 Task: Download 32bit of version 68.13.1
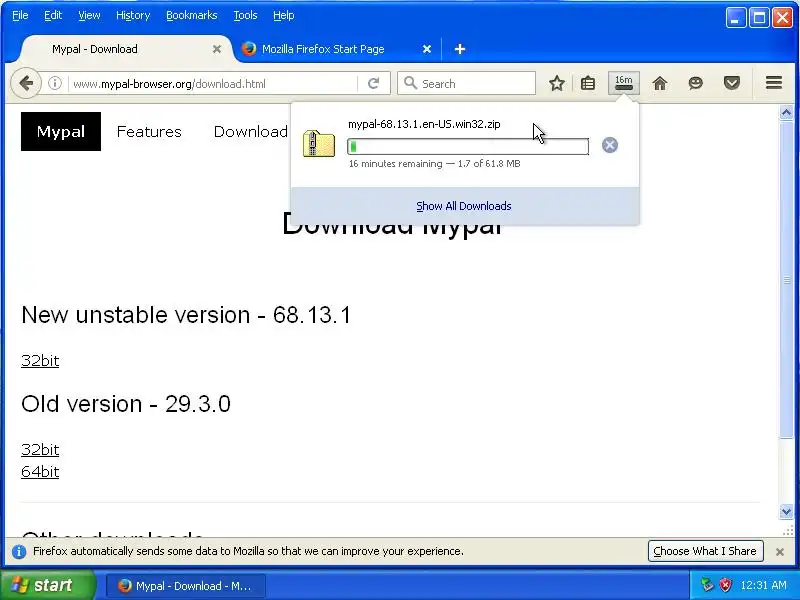40,361
